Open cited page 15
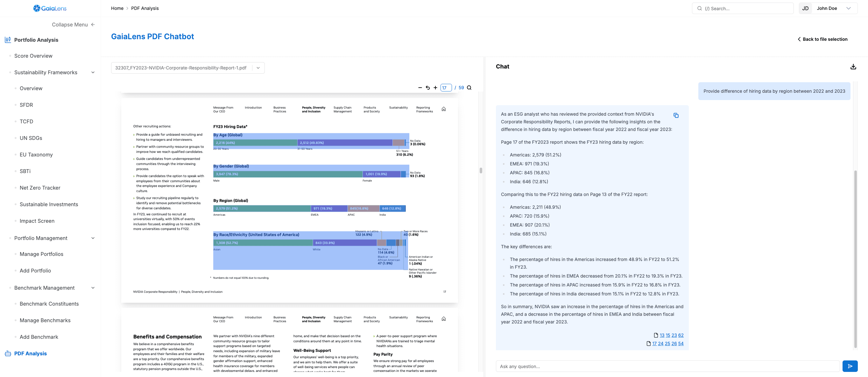This screenshot has height=377, width=868. coord(668,335)
